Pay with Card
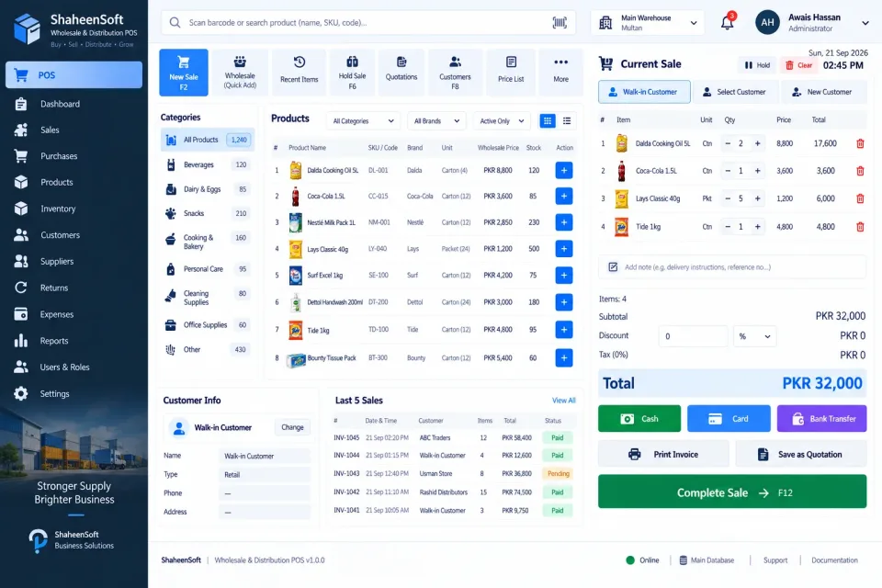This screenshot has height=588, width=882. tap(729, 419)
